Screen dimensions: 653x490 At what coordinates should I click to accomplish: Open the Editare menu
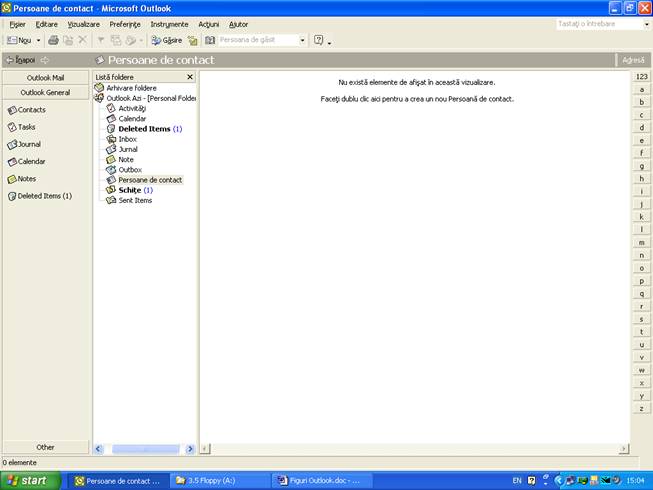pyautogui.click(x=47, y=25)
